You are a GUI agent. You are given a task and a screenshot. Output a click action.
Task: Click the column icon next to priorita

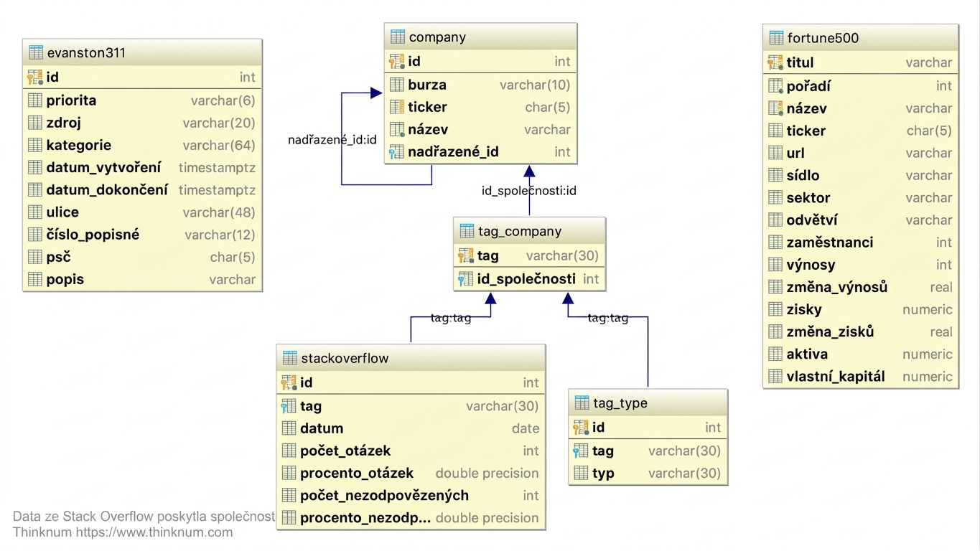tap(35, 100)
